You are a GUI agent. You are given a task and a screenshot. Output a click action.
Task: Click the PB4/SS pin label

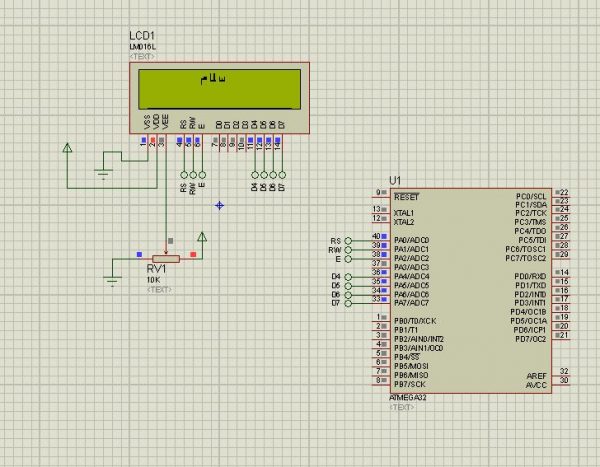407,357
